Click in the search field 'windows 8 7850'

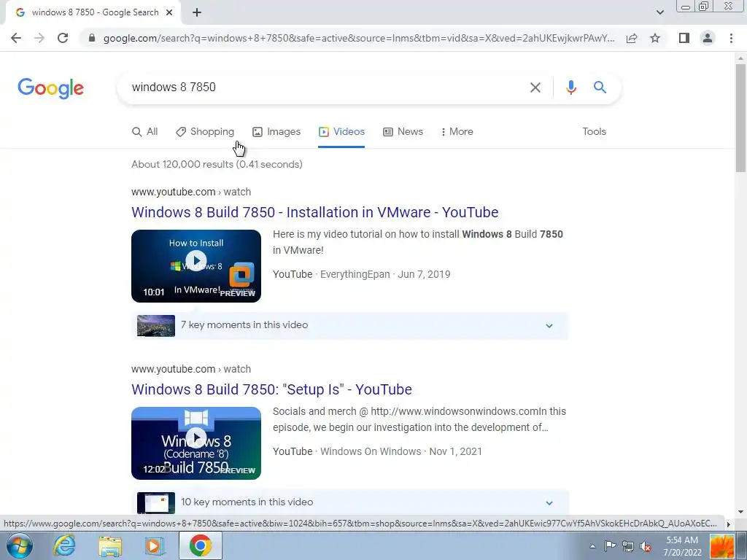pos(324,87)
